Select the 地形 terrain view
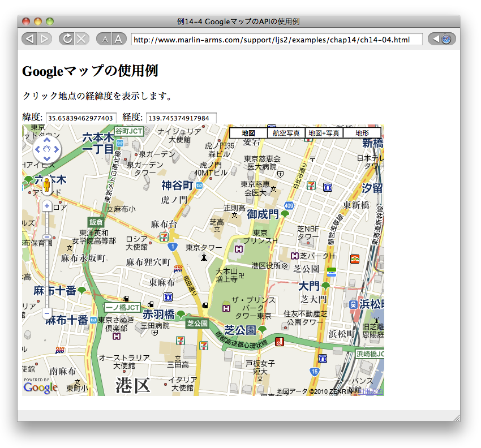 click(x=362, y=133)
